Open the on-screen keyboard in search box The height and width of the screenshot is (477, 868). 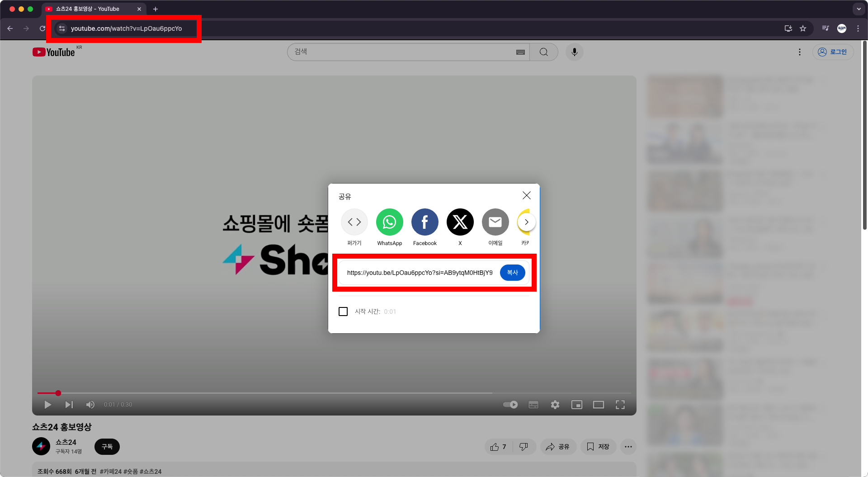pyautogui.click(x=520, y=52)
